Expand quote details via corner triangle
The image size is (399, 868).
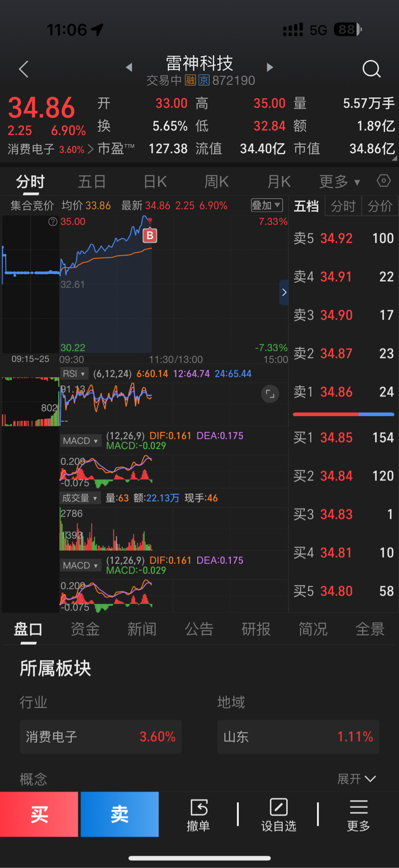coord(394,158)
